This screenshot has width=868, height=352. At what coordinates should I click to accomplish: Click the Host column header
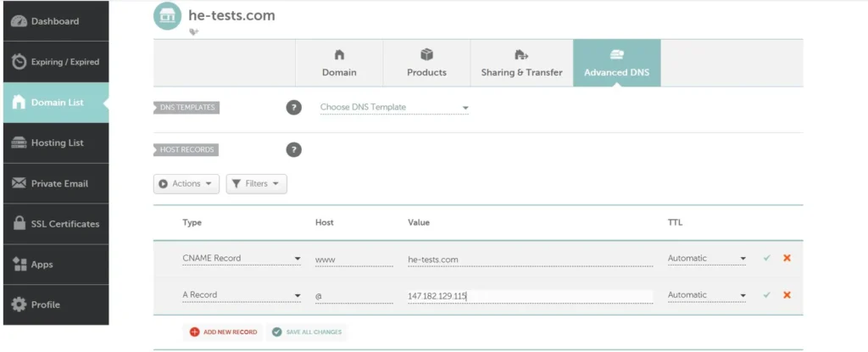pyautogui.click(x=325, y=223)
